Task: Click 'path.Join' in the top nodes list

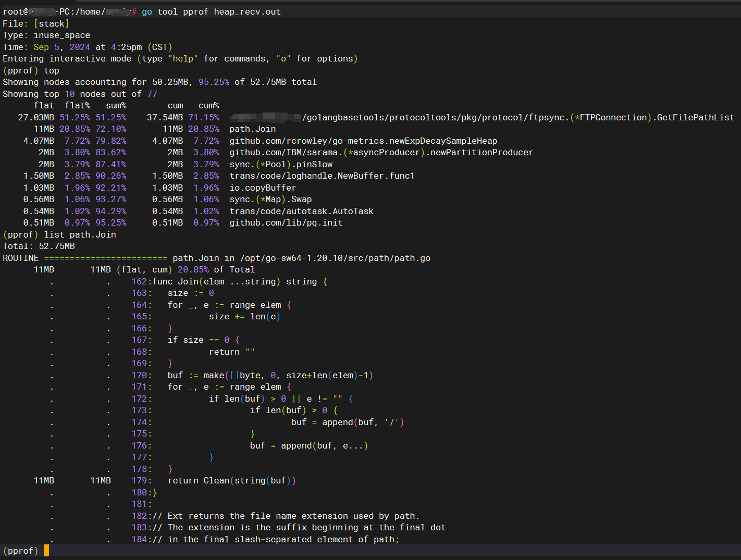Action: click(252, 129)
